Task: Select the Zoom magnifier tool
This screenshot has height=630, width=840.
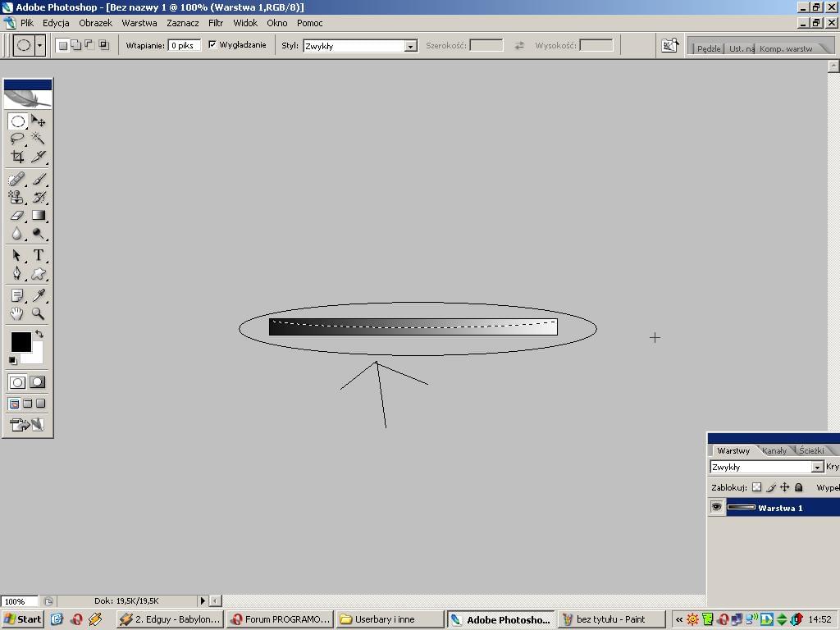Action: pyautogui.click(x=38, y=313)
